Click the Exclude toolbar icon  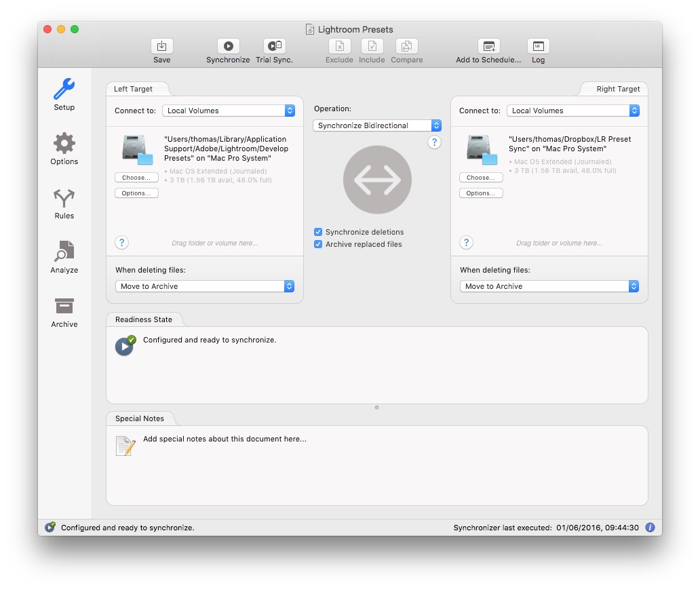tap(339, 46)
